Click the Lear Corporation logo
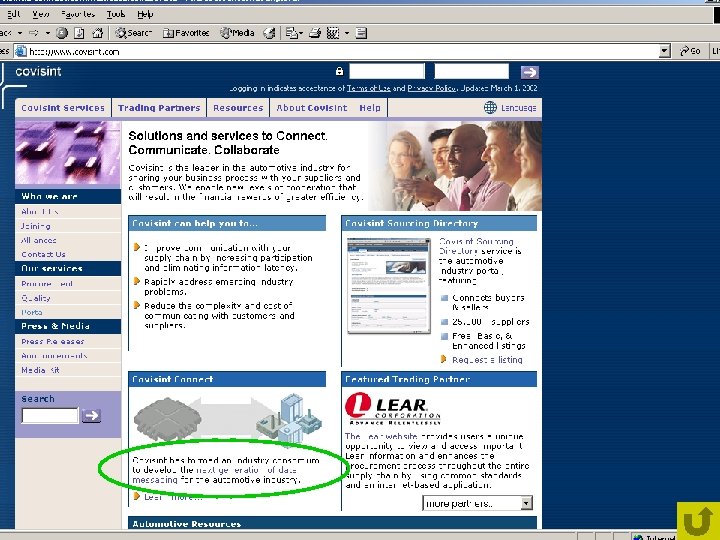The image size is (720, 540). (x=393, y=408)
